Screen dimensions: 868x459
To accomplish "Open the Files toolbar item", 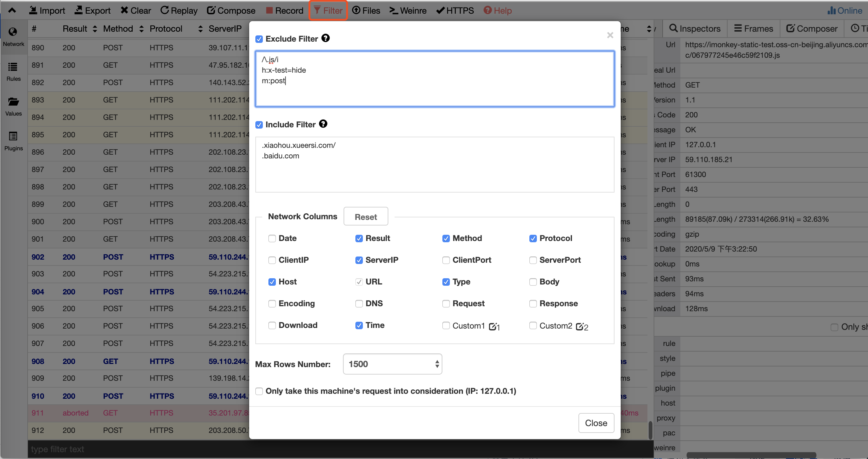I will pyautogui.click(x=366, y=11).
